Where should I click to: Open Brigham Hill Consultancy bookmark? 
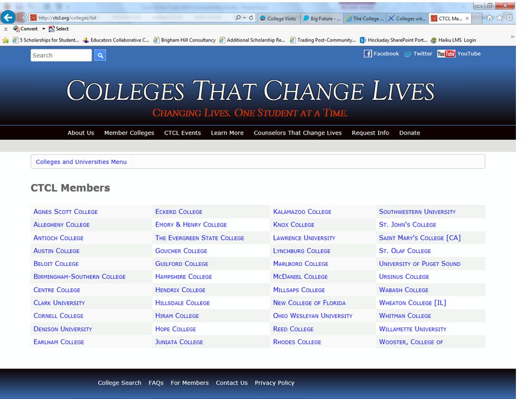(185, 40)
